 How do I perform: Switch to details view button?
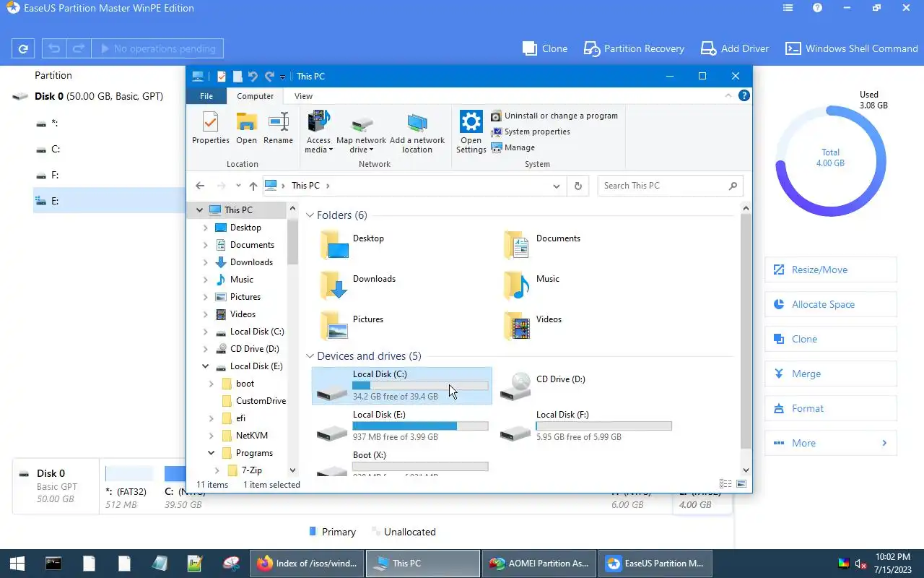click(x=725, y=484)
